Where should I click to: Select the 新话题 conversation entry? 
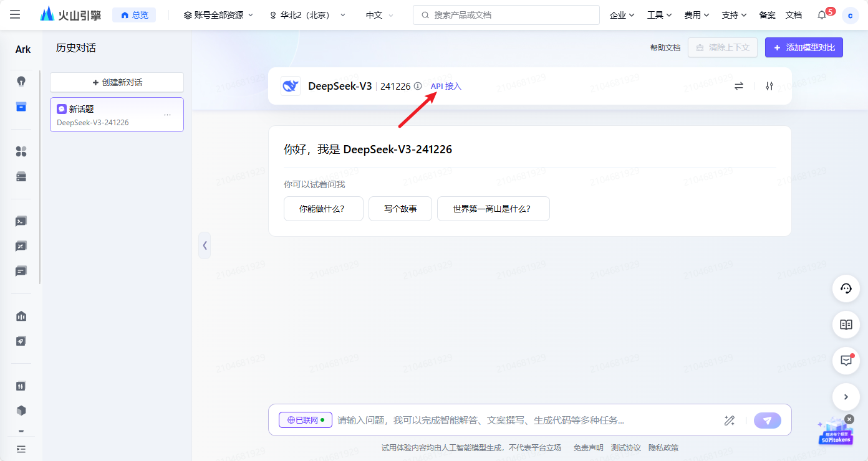117,115
